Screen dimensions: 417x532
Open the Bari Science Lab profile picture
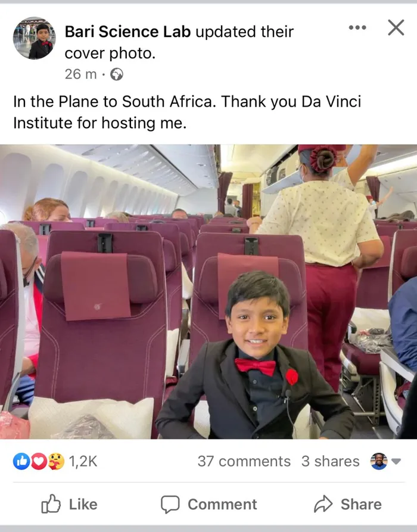pyautogui.click(x=34, y=38)
